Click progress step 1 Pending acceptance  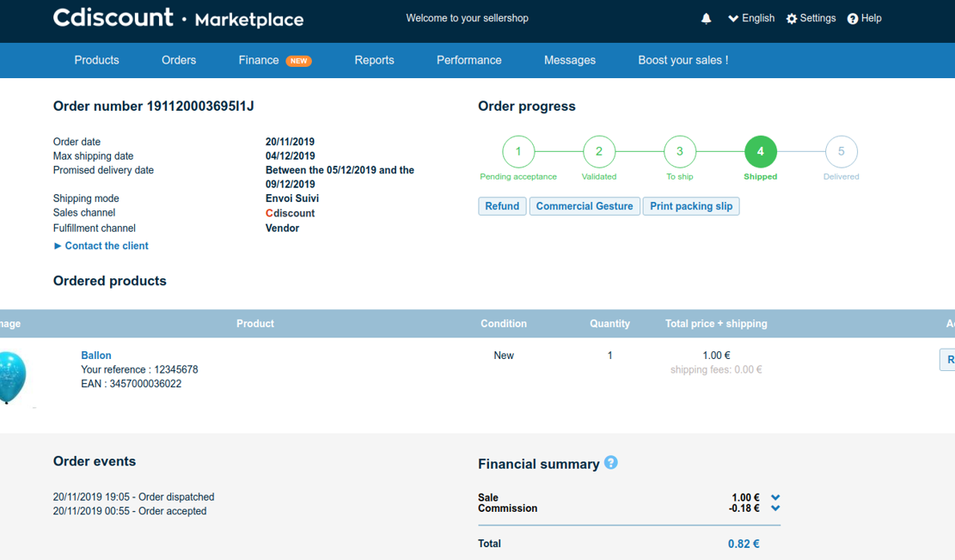tap(518, 151)
